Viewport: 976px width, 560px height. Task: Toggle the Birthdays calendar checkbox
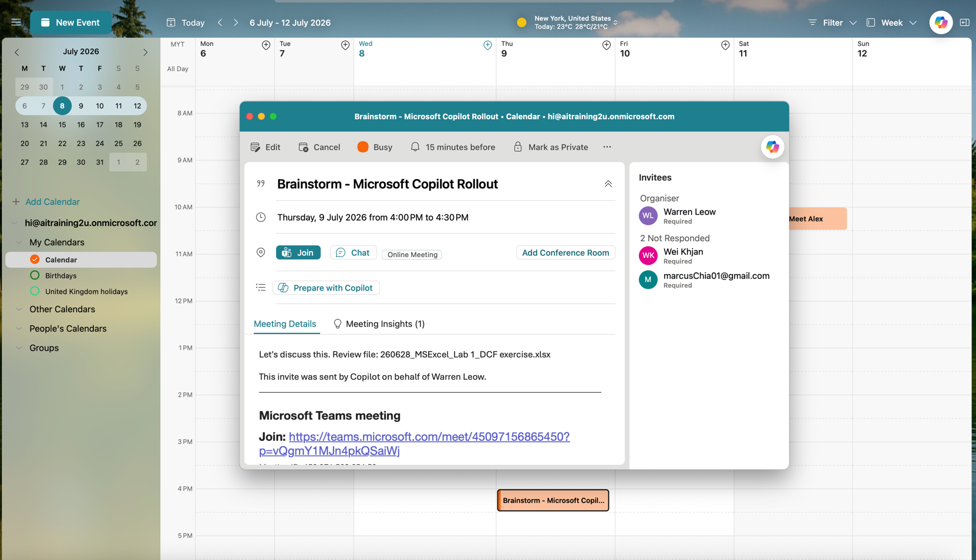click(x=35, y=275)
